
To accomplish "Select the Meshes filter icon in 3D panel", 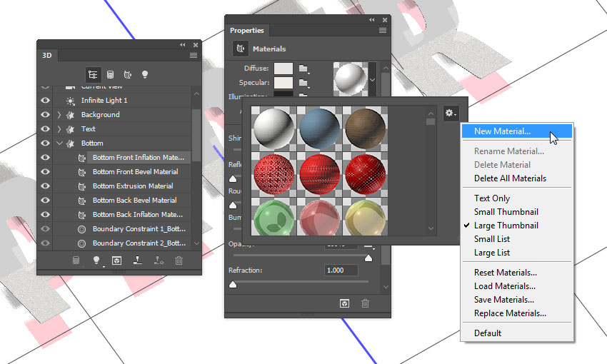I will (110, 74).
